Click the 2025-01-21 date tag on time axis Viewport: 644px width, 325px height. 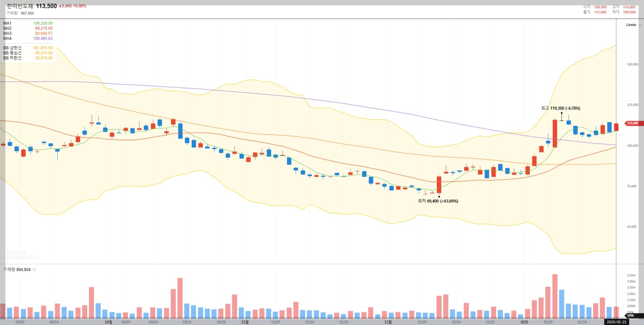pyautogui.click(x=616, y=322)
